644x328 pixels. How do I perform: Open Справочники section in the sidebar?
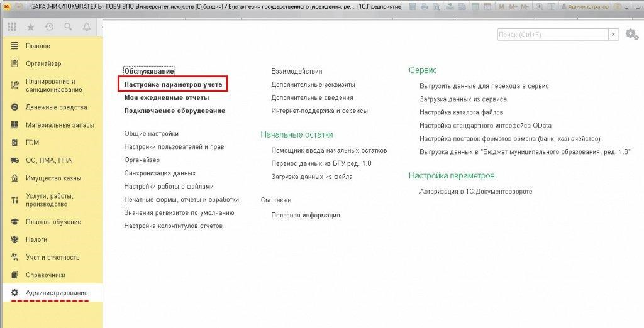point(45,275)
